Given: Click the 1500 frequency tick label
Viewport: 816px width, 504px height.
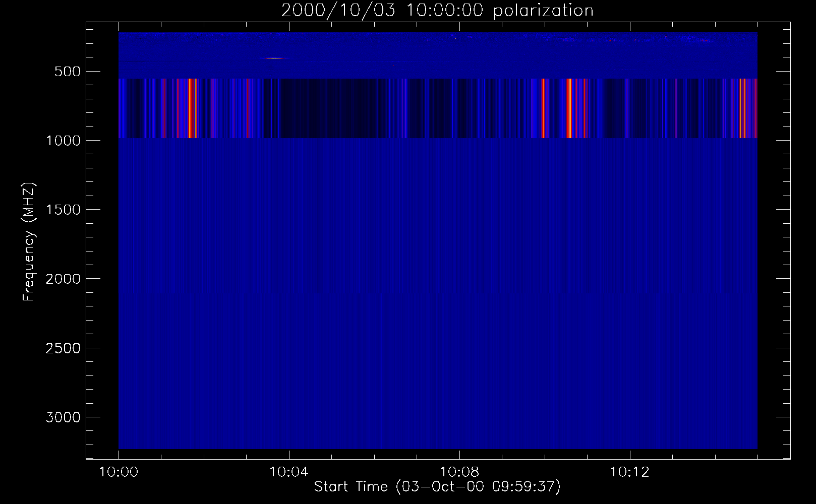Looking at the screenshot, I should click(63, 210).
